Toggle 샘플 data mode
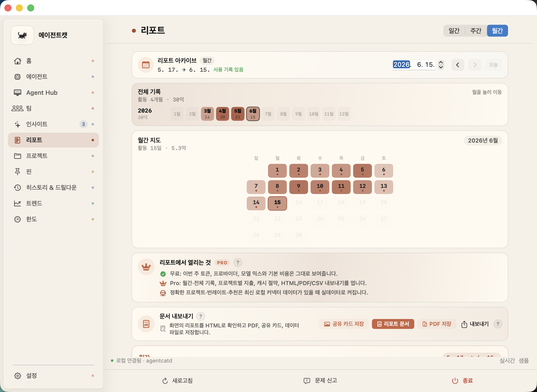This screenshot has width=537, height=392. tap(524, 361)
